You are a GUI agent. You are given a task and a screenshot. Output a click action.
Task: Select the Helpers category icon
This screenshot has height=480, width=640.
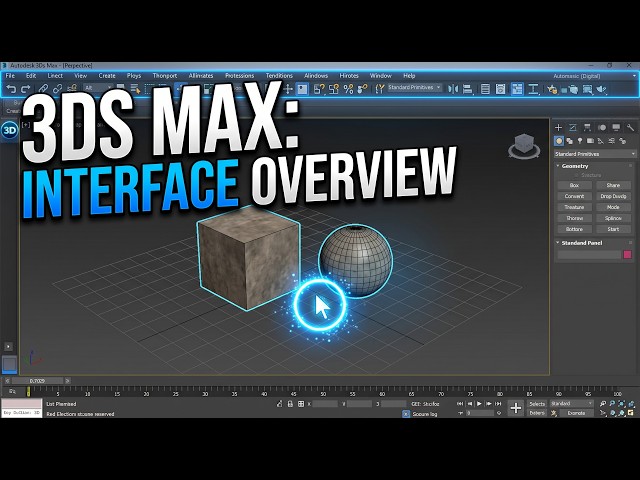click(601, 141)
